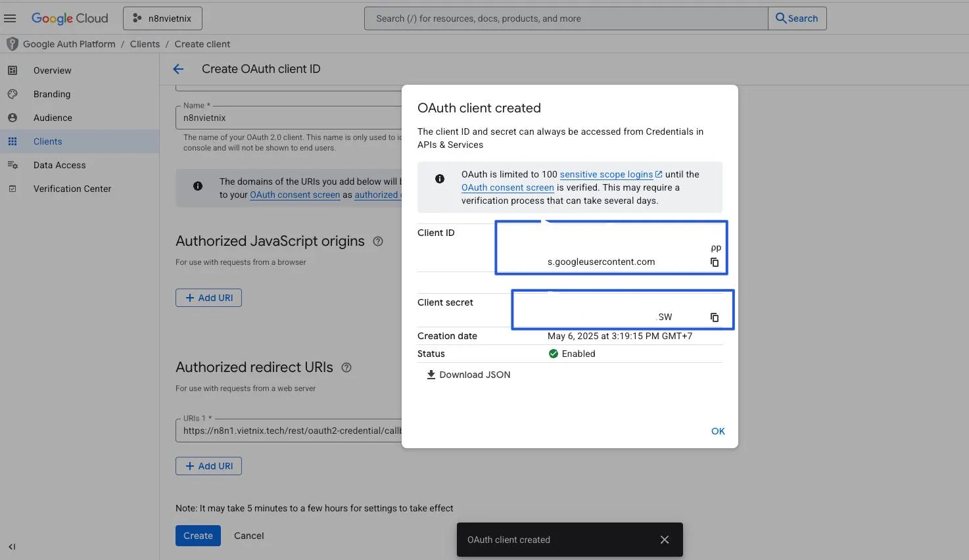This screenshot has width=969, height=560.
Task: Click the Clients grid icon
Action: point(12,141)
